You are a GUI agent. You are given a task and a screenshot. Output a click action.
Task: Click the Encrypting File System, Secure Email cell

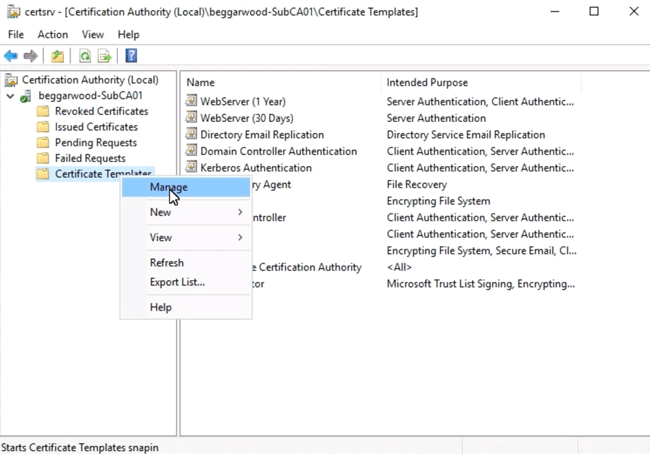coord(481,251)
